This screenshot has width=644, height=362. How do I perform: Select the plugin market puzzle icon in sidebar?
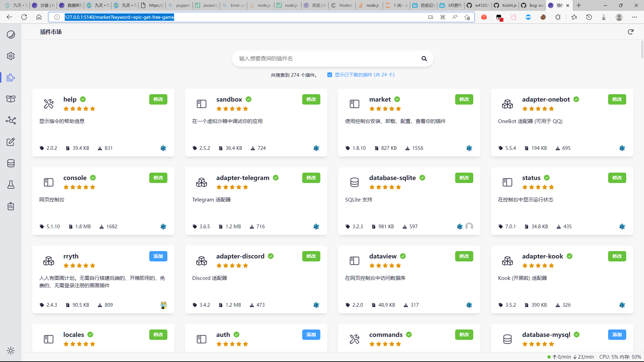pos(11,77)
